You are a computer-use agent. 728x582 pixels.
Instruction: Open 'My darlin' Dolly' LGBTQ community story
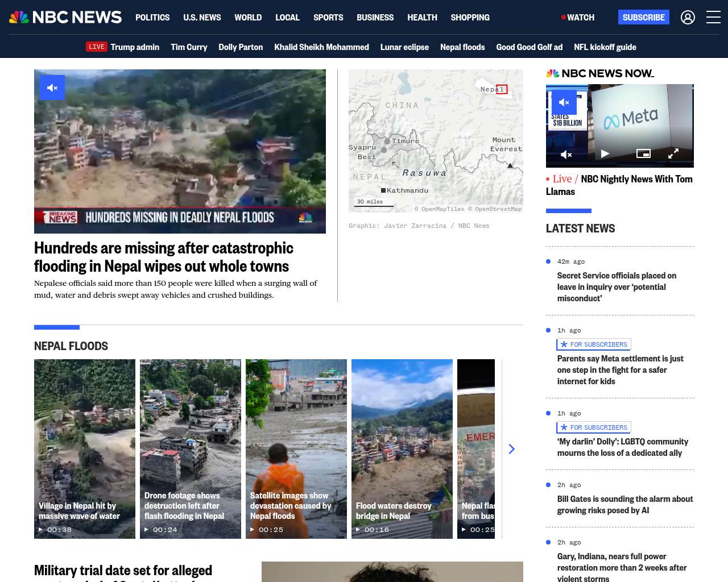pos(622,447)
